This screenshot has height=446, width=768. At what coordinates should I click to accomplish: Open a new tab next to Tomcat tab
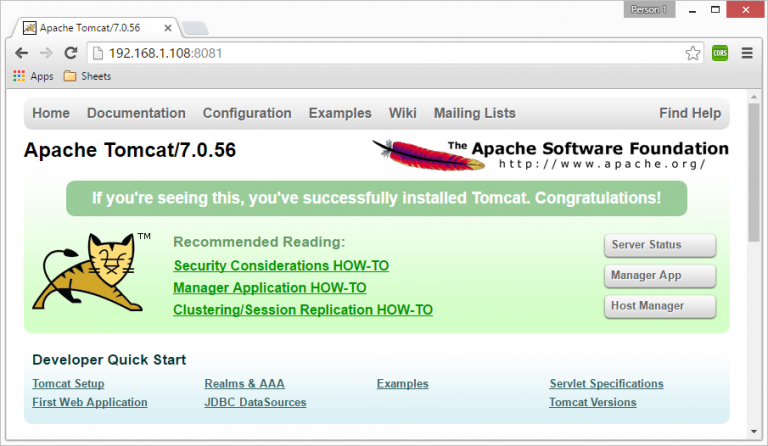pyautogui.click(x=195, y=27)
